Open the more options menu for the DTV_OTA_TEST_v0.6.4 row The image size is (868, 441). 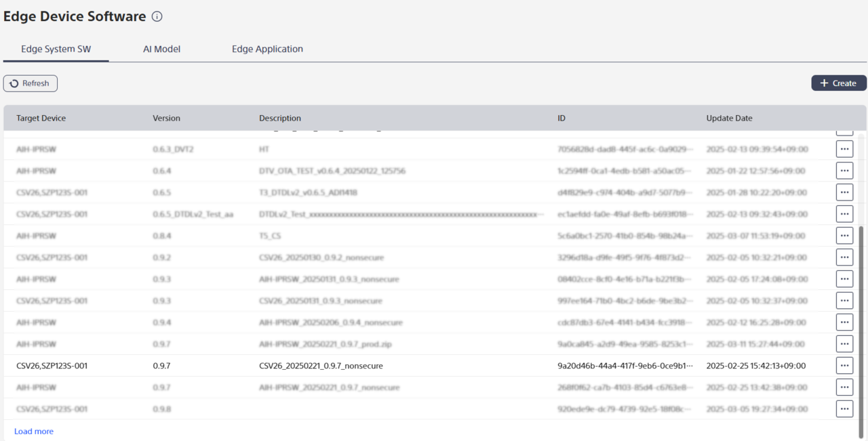(x=844, y=171)
